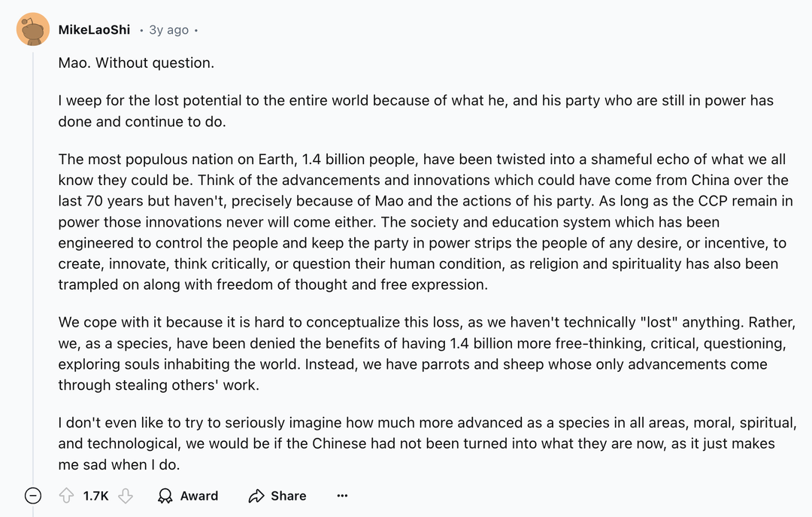Click MikeLaoShi's Snoo avatar

click(32, 29)
